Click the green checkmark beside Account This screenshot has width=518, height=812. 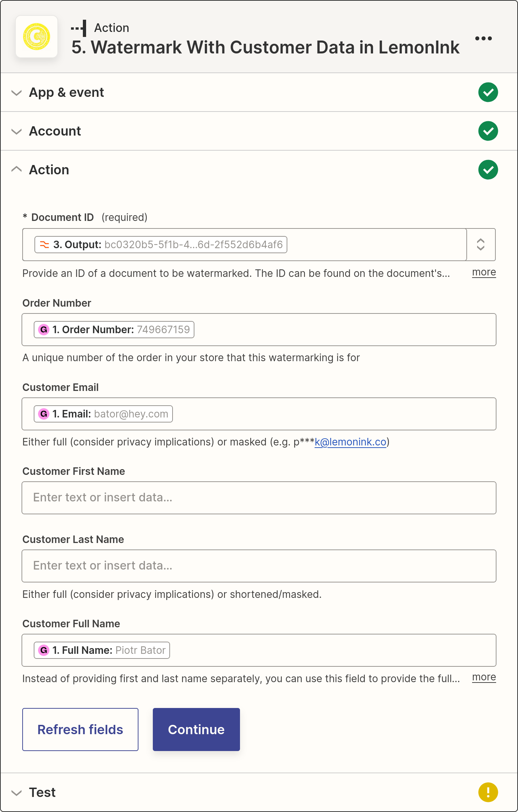pos(488,131)
